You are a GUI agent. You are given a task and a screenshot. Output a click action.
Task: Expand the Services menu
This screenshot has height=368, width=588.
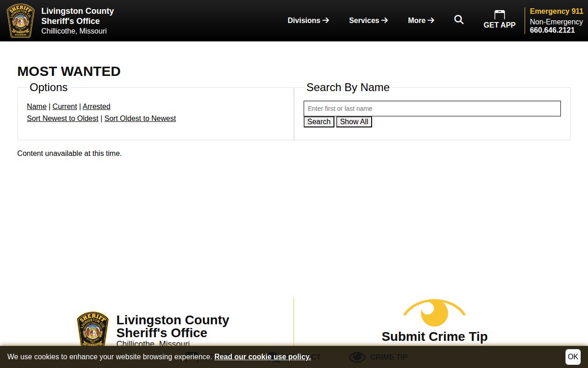[368, 20]
